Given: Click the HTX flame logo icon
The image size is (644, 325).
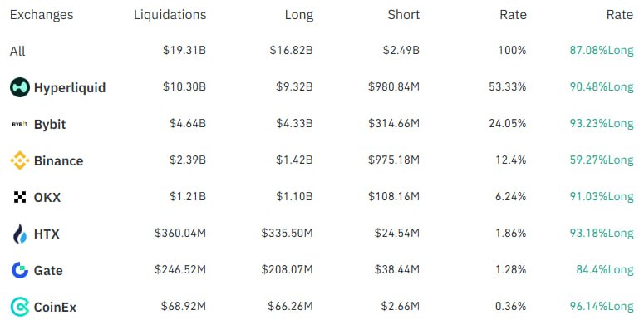Looking at the screenshot, I should 20,234.
